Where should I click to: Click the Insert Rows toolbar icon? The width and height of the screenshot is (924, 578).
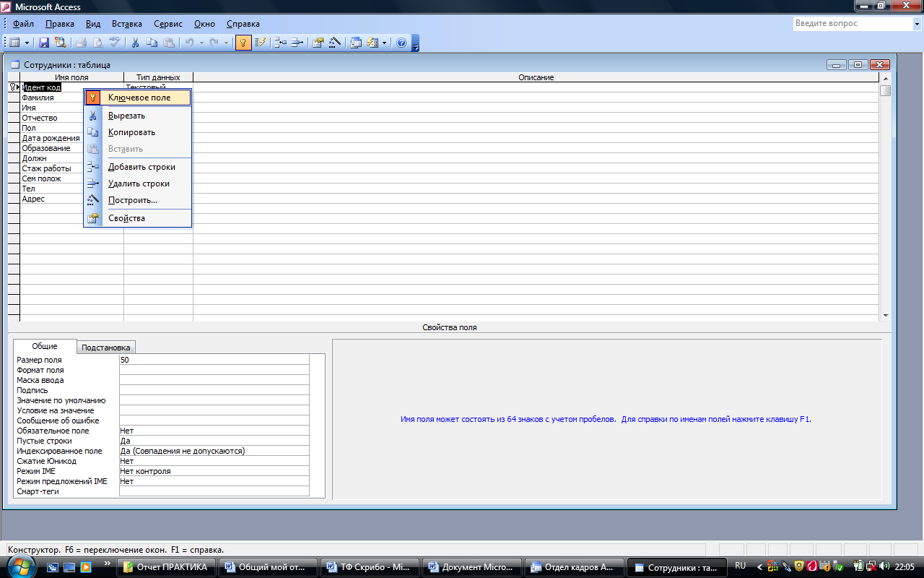pos(281,43)
